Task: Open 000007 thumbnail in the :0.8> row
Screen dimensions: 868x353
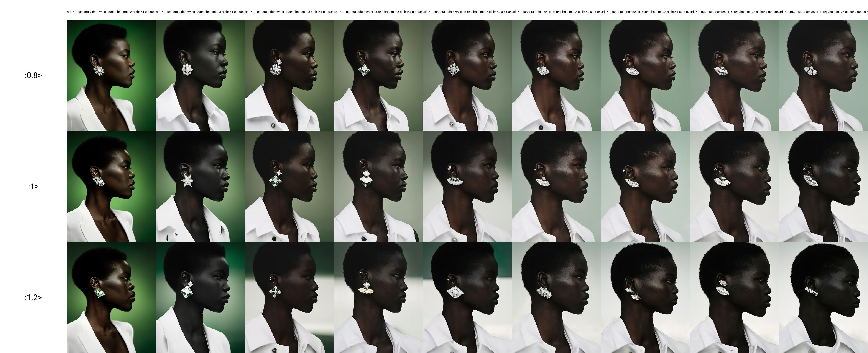Action: pos(645,75)
